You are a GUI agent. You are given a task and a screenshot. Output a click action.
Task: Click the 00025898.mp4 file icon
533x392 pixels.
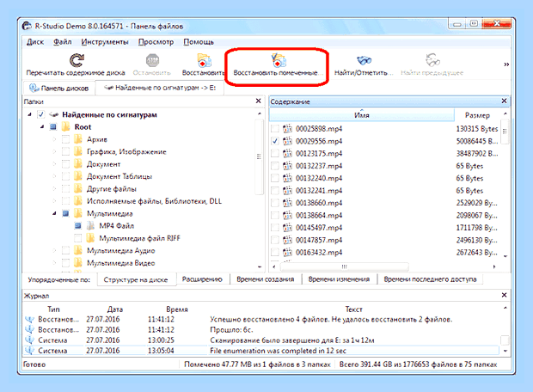[x=288, y=128]
